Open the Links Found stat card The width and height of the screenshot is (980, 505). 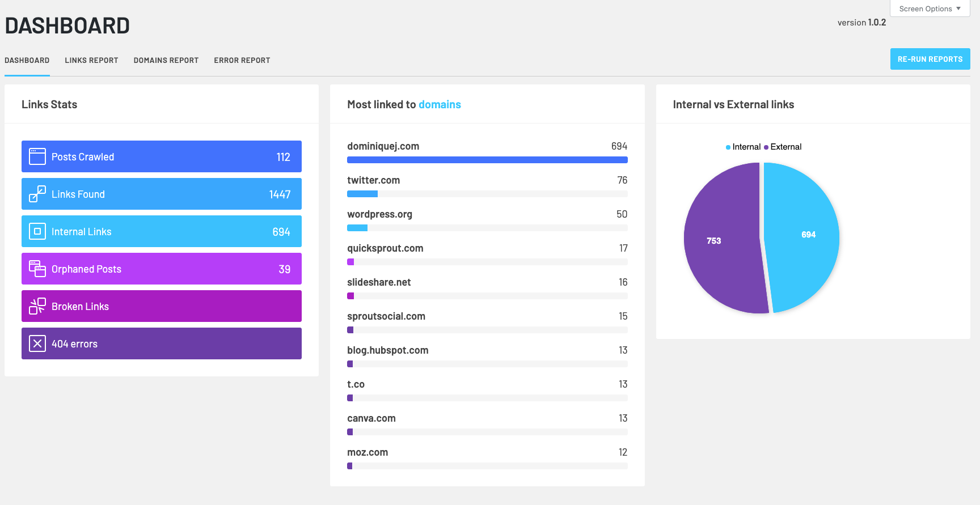pos(162,194)
